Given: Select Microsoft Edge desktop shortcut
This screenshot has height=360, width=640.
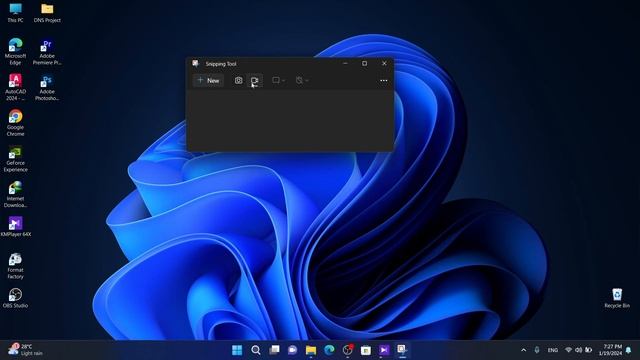Looking at the screenshot, I should coord(16,51).
